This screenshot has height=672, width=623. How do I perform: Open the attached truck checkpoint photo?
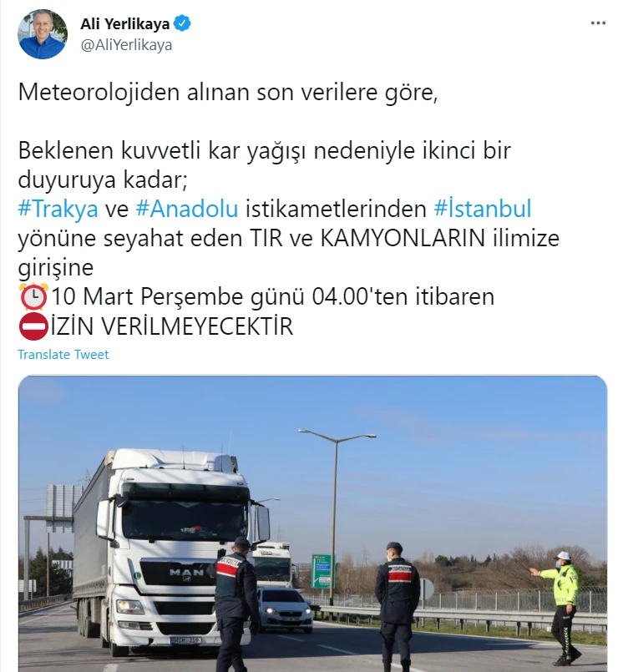point(312,523)
